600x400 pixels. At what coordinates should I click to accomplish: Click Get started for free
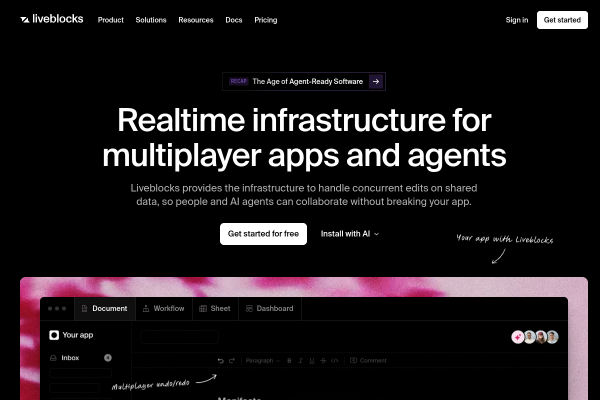(263, 234)
